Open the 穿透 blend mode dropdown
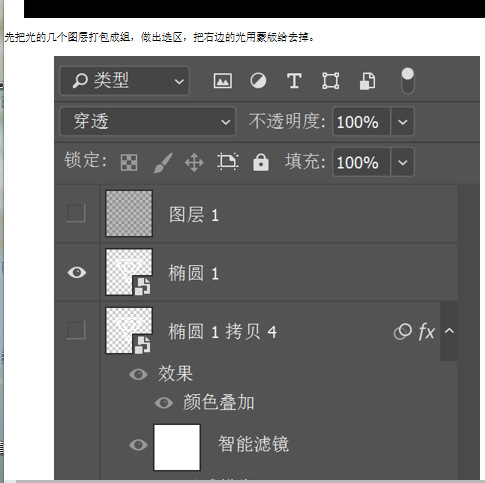Image resolution: width=485 pixels, height=483 pixels. 148,122
